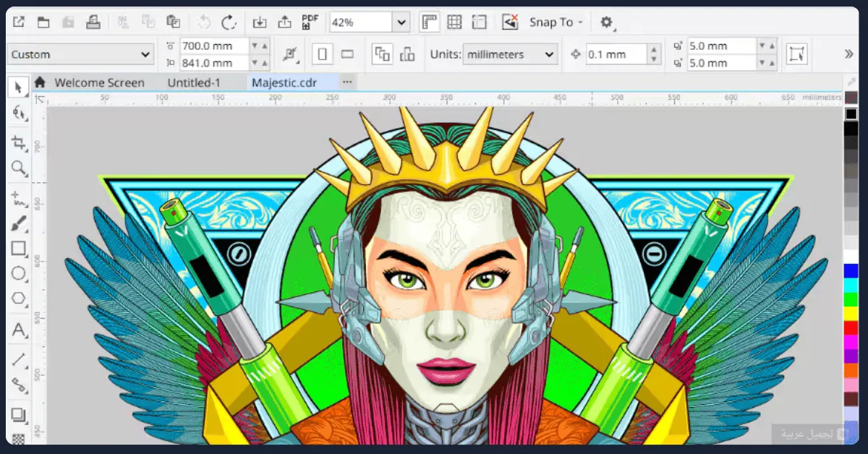Select the Shape edit tool
The width and height of the screenshot is (868, 454).
(x=19, y=113)
